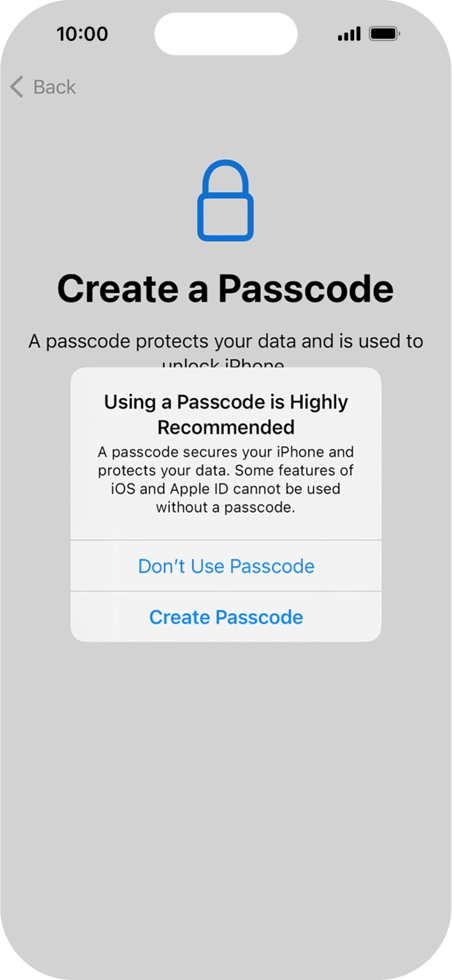452x980 pixels.
Task: Click the dialog body description text
Action: pos(226,480)
